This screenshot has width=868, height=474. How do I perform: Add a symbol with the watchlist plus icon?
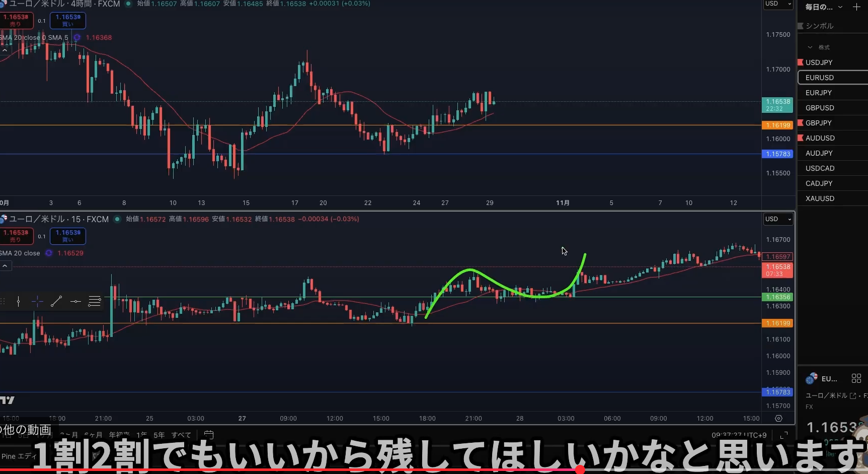(856, 7)
